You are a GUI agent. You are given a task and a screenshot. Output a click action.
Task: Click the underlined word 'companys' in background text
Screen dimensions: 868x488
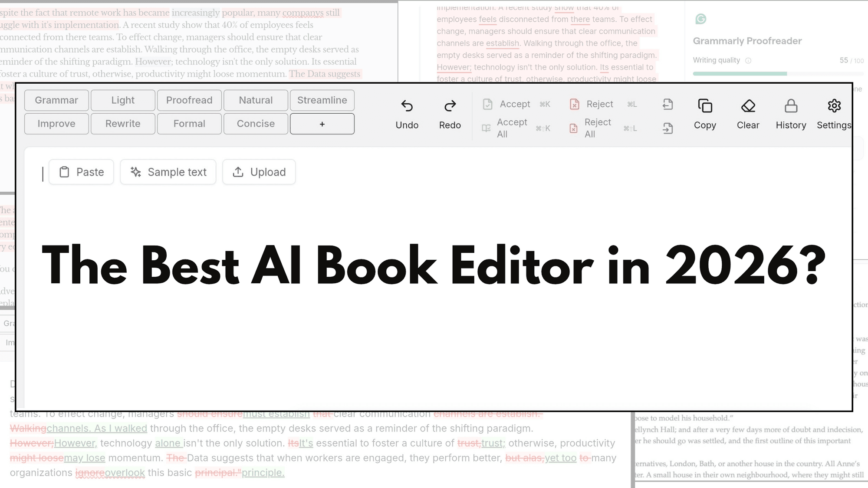pos(303,13)
